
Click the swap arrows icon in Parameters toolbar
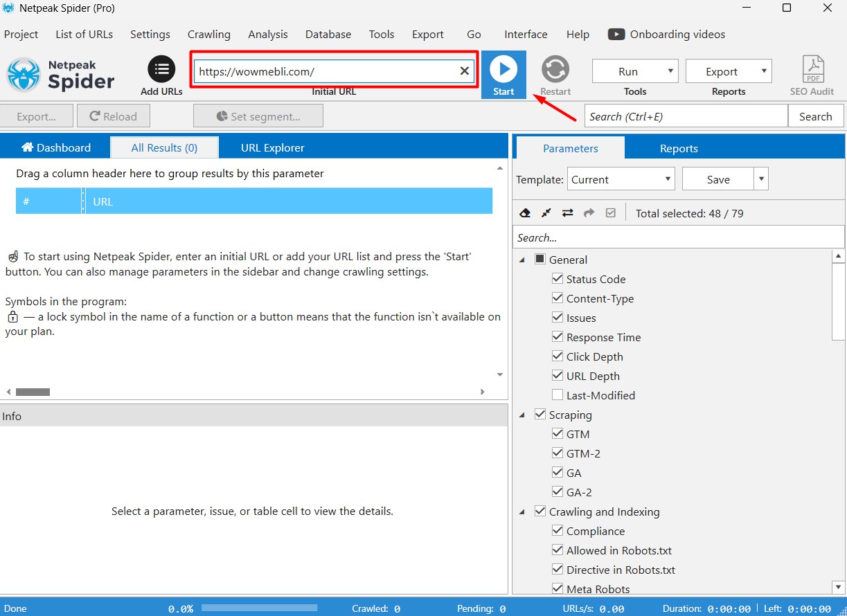(567, 213)
